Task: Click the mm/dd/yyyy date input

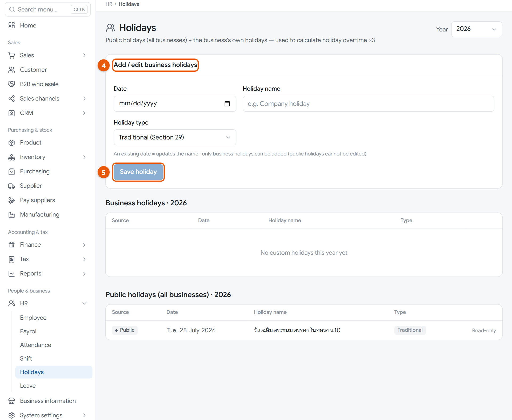Action: point(175,104)
